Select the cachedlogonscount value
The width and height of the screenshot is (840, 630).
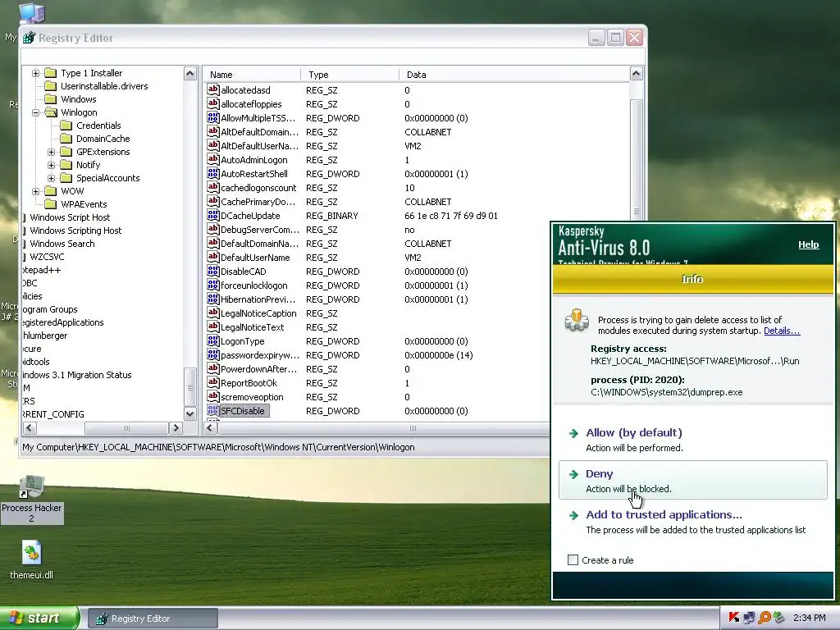pyautogui.click(x=258, y=188)
